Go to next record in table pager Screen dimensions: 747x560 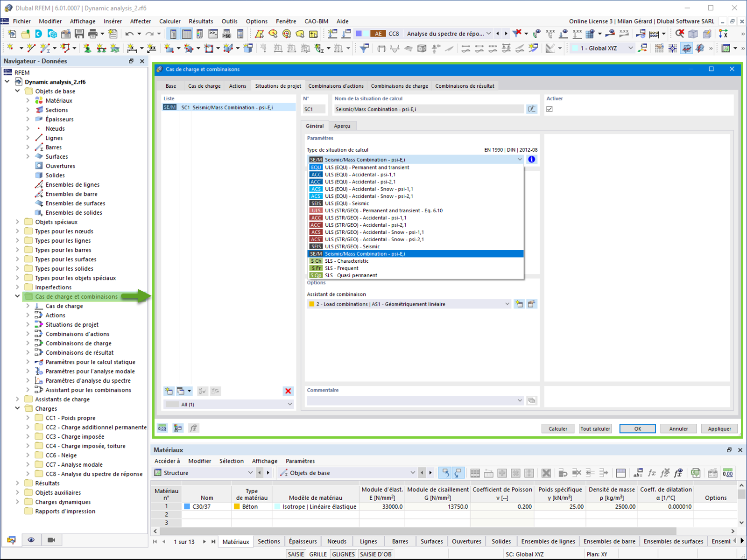204,542
